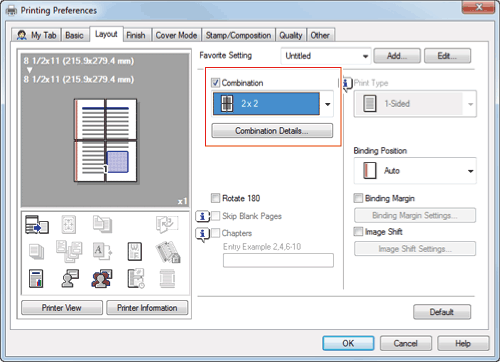Click the grayed page with centering arrows icon
This screenshot has width=500, height=362.
click(x=69, y=224)
